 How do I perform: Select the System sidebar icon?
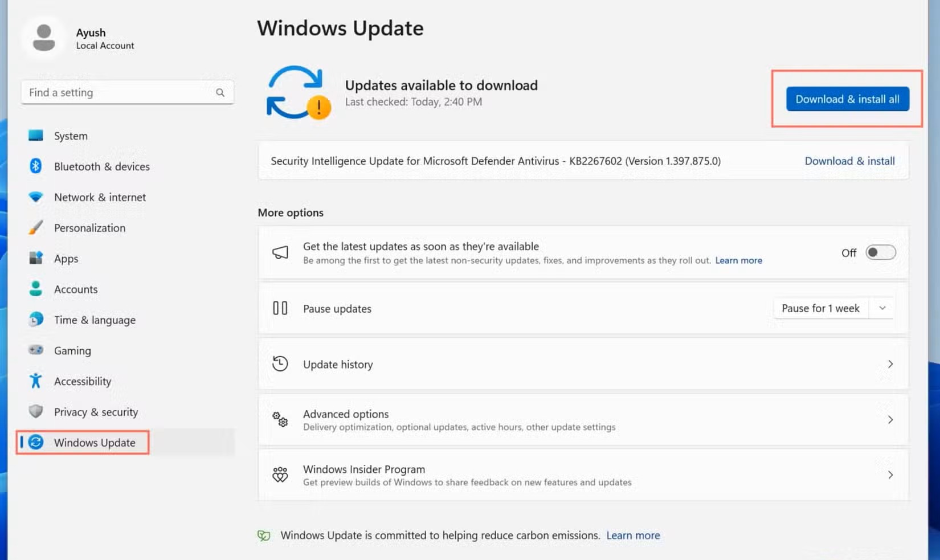(35, 136)
